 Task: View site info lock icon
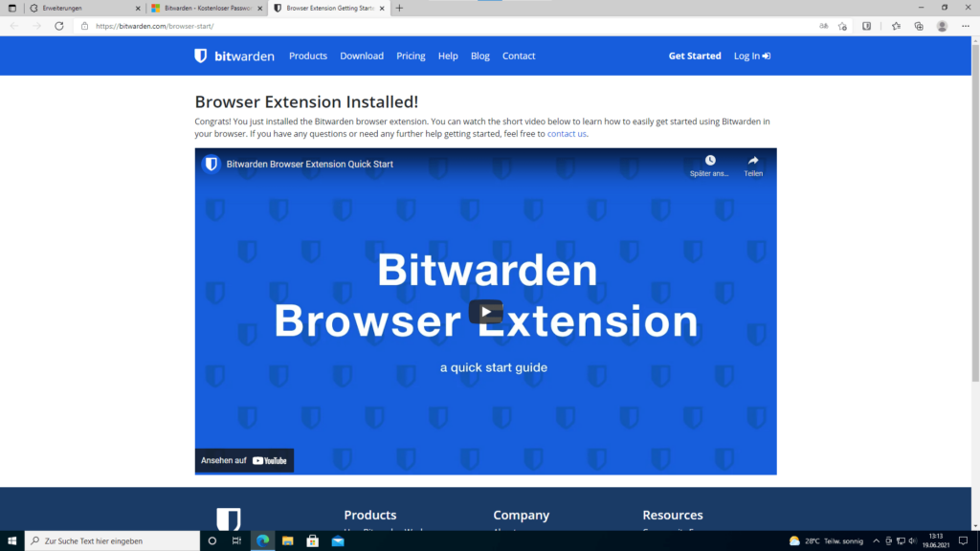tap(84, 26)
